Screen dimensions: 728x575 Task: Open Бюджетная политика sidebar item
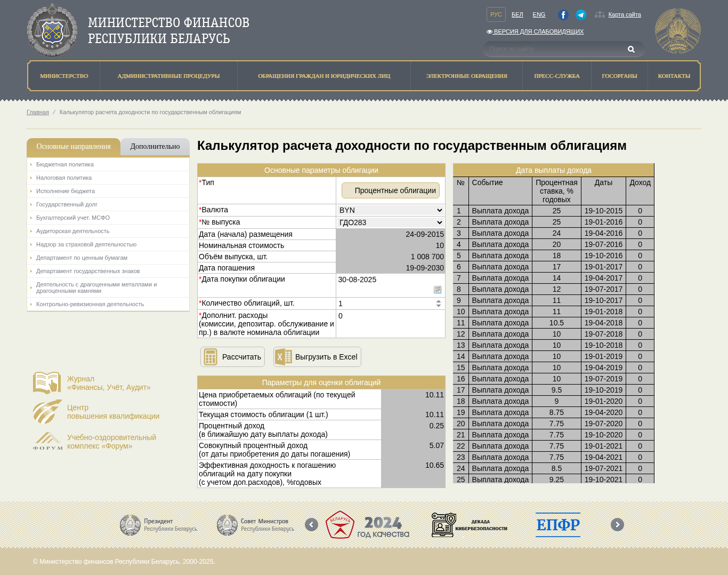[x=108, y=164]
